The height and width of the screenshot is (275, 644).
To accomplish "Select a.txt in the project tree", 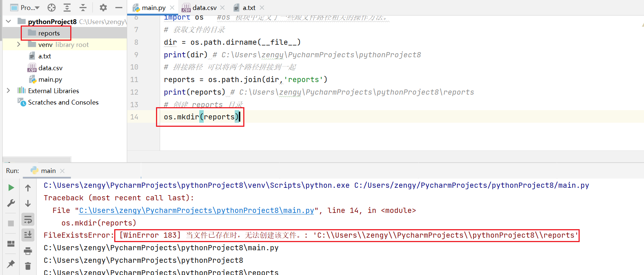I will [45, 56].
